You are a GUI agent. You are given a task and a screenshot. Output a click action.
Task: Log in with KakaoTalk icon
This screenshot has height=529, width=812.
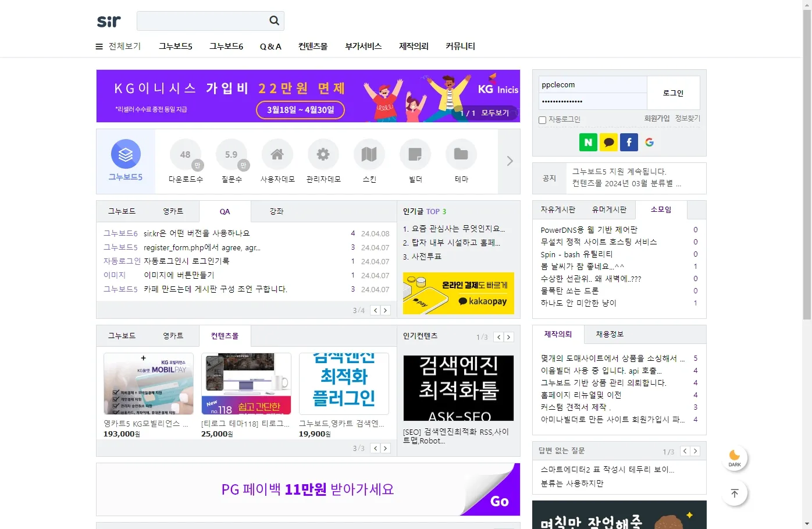click(x=608, y=142)
